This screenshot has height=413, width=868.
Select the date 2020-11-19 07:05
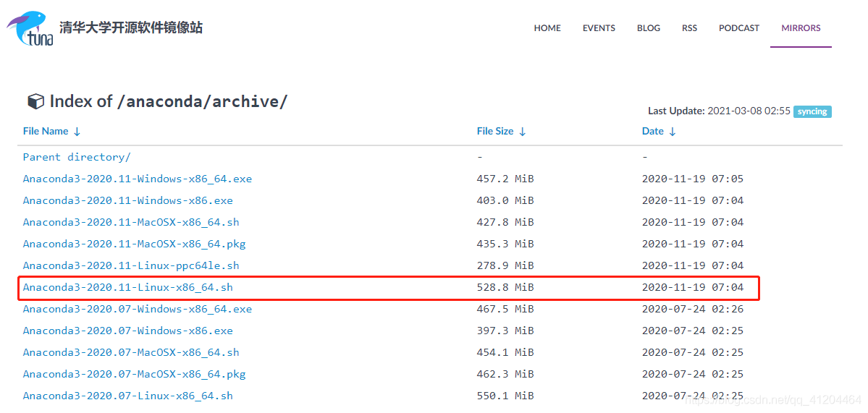693,179
